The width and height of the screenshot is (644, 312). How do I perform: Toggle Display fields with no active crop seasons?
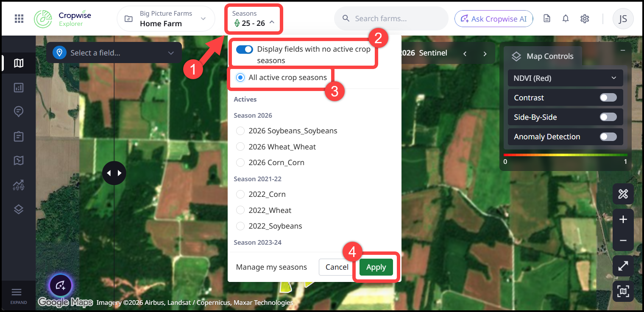click(244, 50)
